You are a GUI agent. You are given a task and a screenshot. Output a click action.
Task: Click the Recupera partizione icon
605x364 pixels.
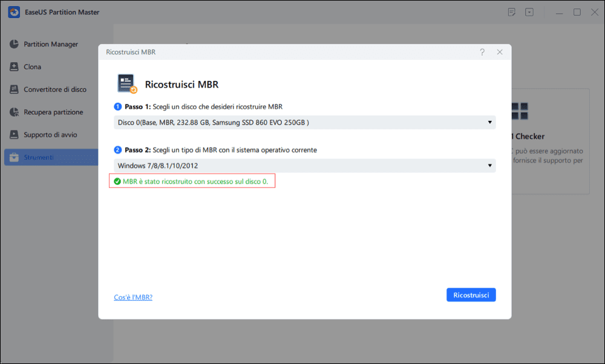(14, 112)
